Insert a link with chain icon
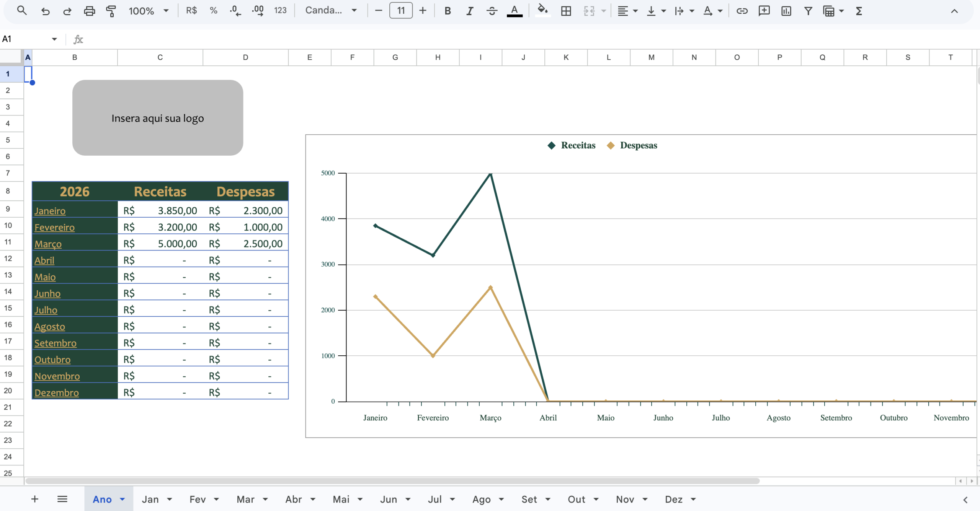Viewport: 980px width, 511px height. coord(742,11)
